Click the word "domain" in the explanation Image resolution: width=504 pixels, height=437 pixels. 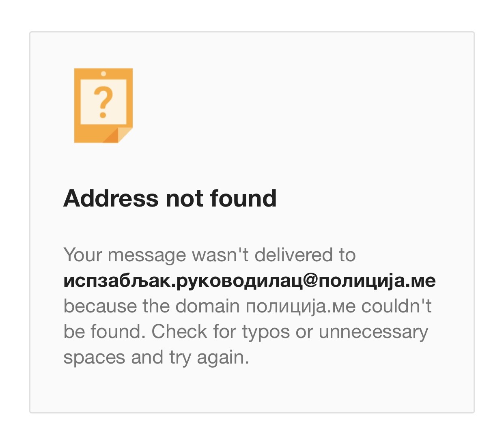click(207, 306)
